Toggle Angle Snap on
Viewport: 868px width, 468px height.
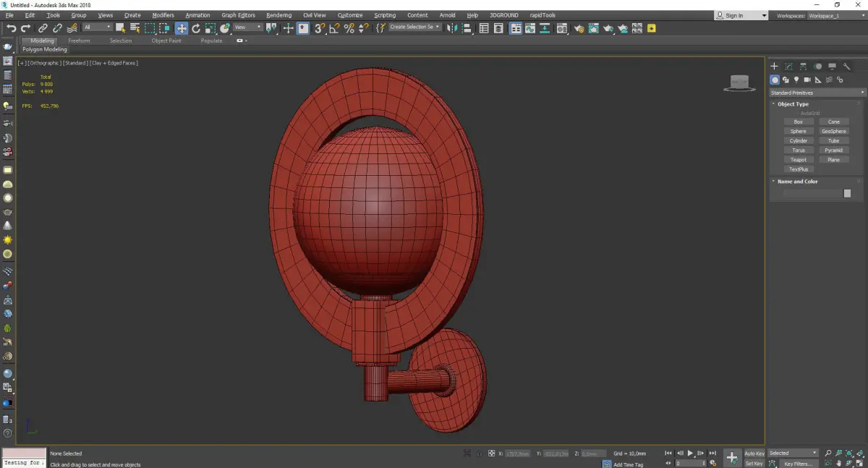point(334,28)
